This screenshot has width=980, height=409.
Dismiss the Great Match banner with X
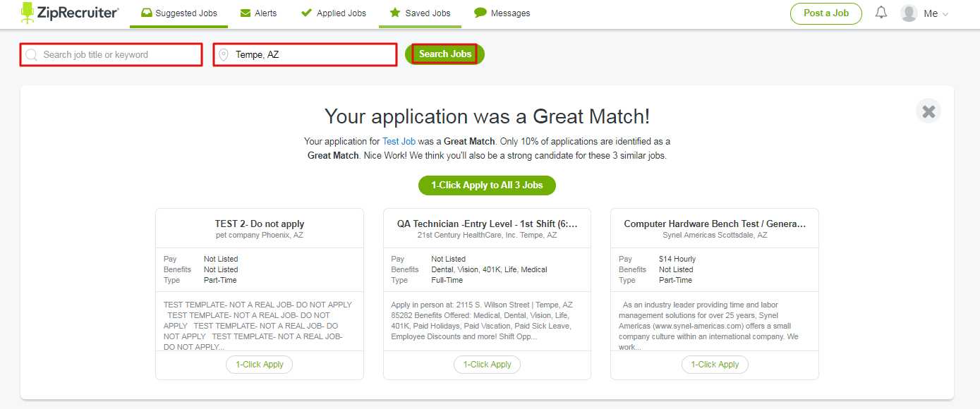[928, 111]
